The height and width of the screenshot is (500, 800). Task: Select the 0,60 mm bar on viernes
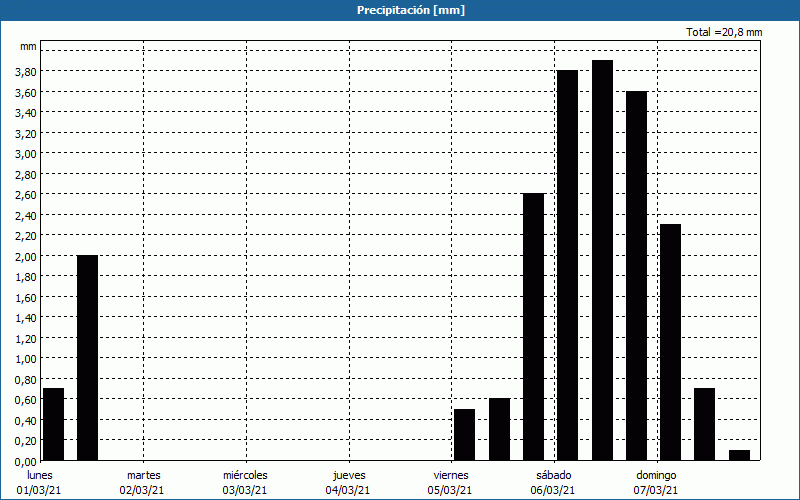[499, 430]
